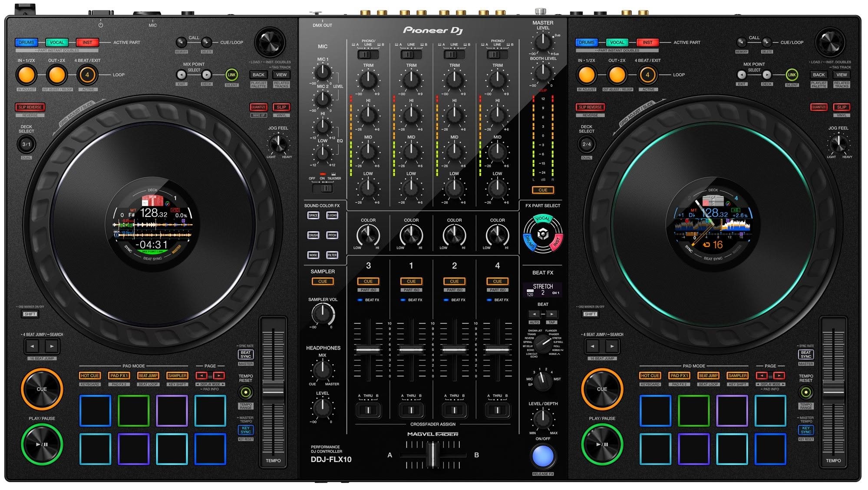Toggle channel 3 crossfader assign switch
868x490 pixels.
coord(368,410)
